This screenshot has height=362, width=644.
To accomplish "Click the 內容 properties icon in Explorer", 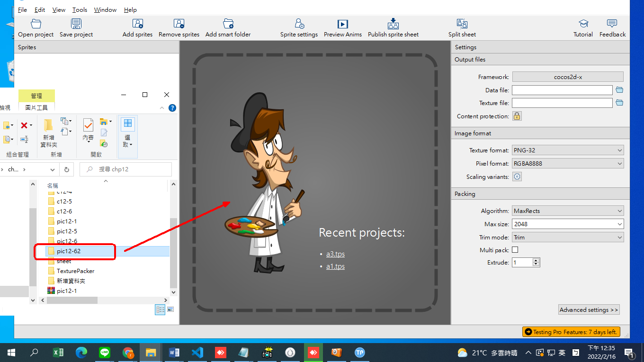I will [x=89, y=125].
